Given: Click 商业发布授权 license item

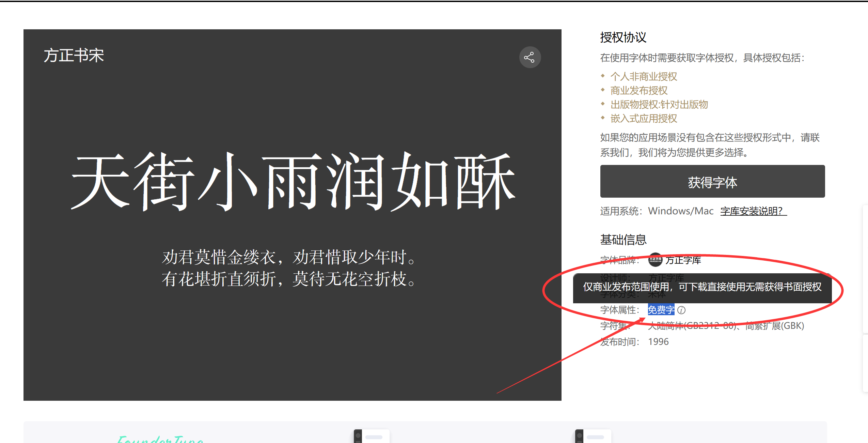Looking at the screenshot, I should (639, 90).
